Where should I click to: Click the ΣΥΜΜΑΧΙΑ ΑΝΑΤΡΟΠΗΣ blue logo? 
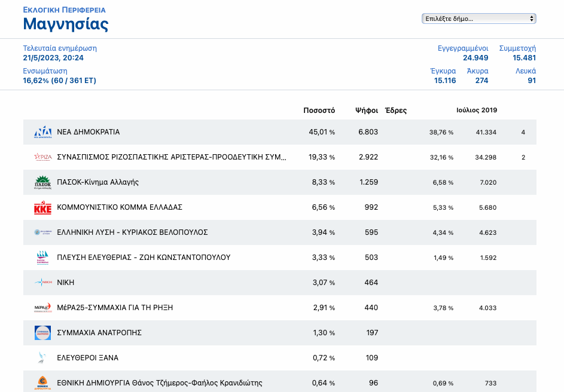coord(43,333)
